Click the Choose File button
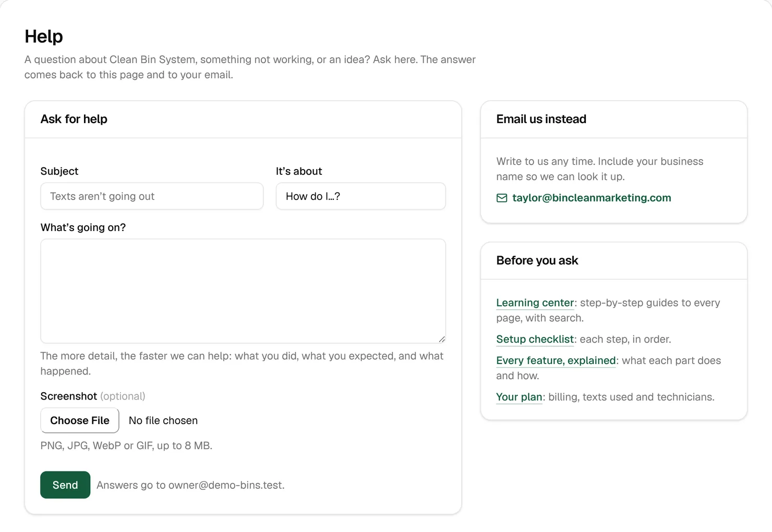The height and width of the screenshot is (532, 772). [80, 420]
